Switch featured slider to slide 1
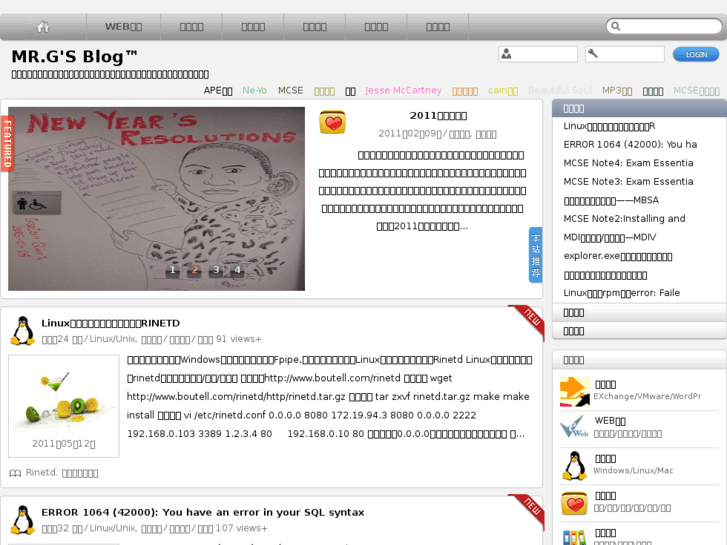The width and height of the screenshot is (727, 545). (x=172, y=269)
